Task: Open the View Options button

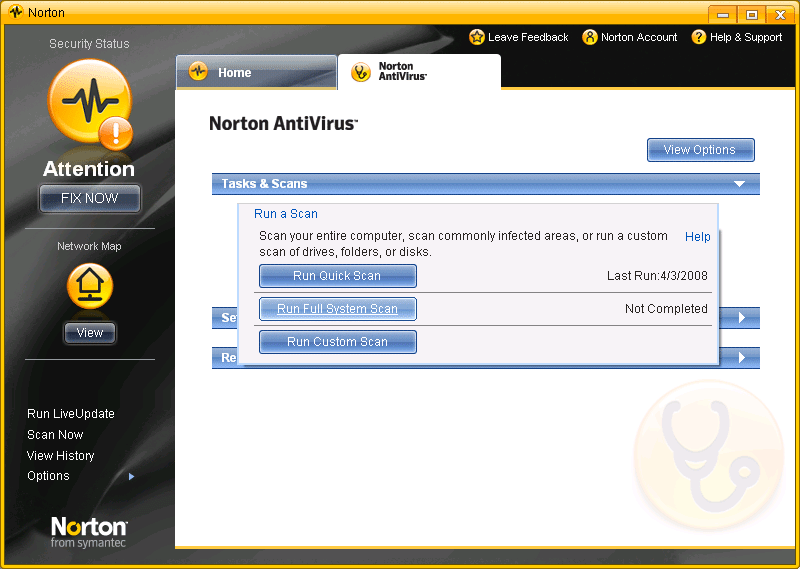Action: click(701, 150)
